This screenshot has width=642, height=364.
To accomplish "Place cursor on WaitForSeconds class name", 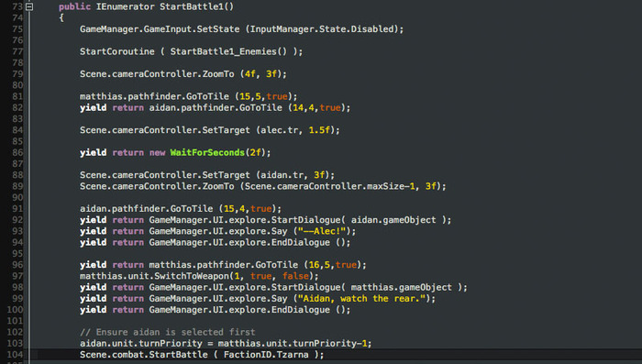I will tap(207, 153).
